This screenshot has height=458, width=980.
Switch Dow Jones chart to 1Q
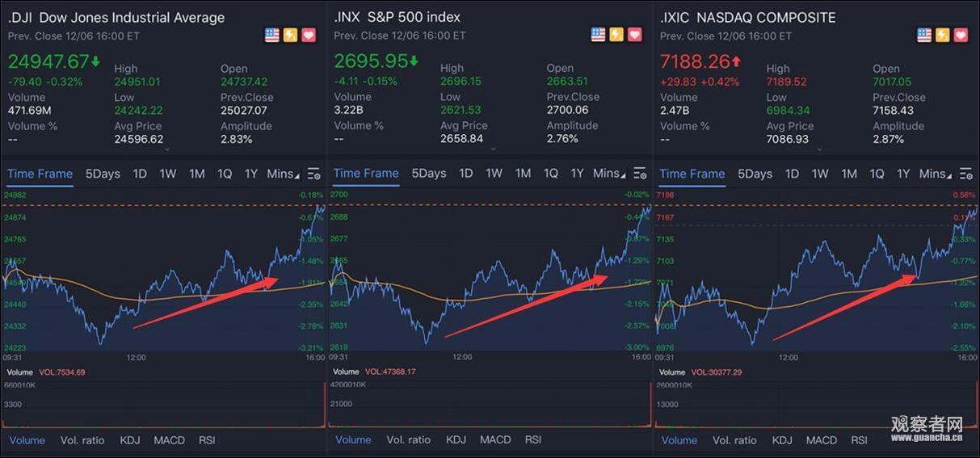click(225, 174)
